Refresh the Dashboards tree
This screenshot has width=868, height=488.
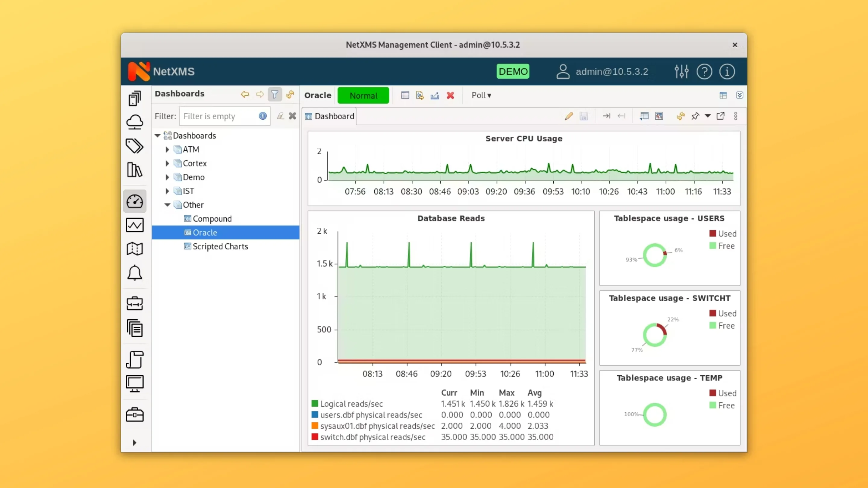(x=290, y=94)
